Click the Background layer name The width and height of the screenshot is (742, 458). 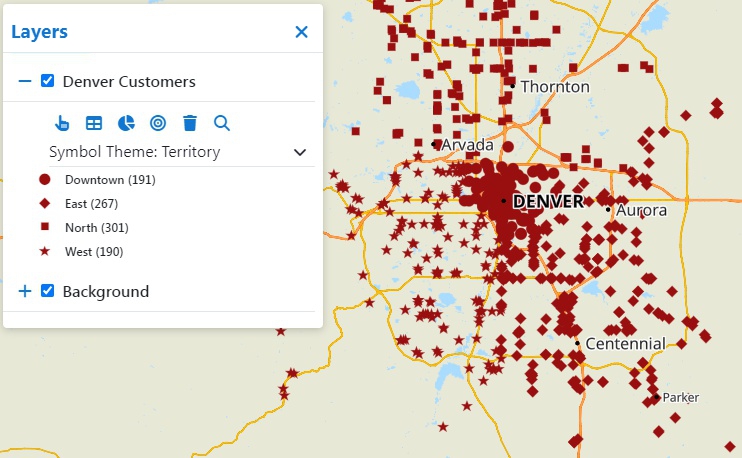(105, 291)
